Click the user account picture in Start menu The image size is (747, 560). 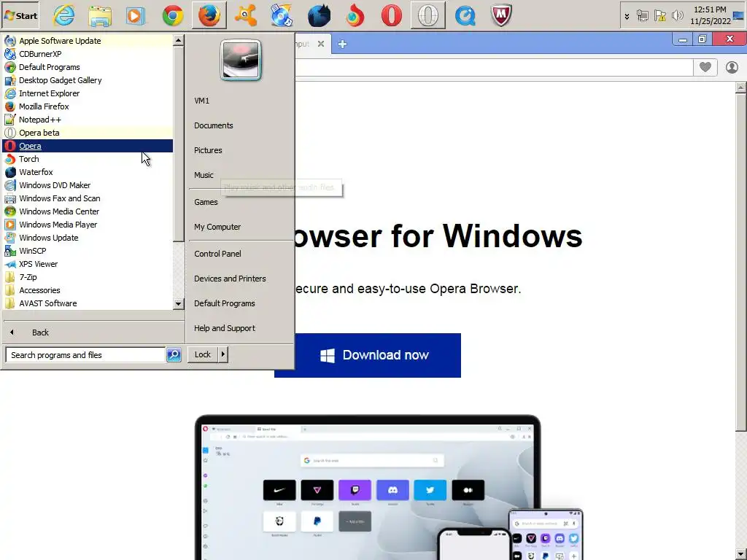coord(241,60)
